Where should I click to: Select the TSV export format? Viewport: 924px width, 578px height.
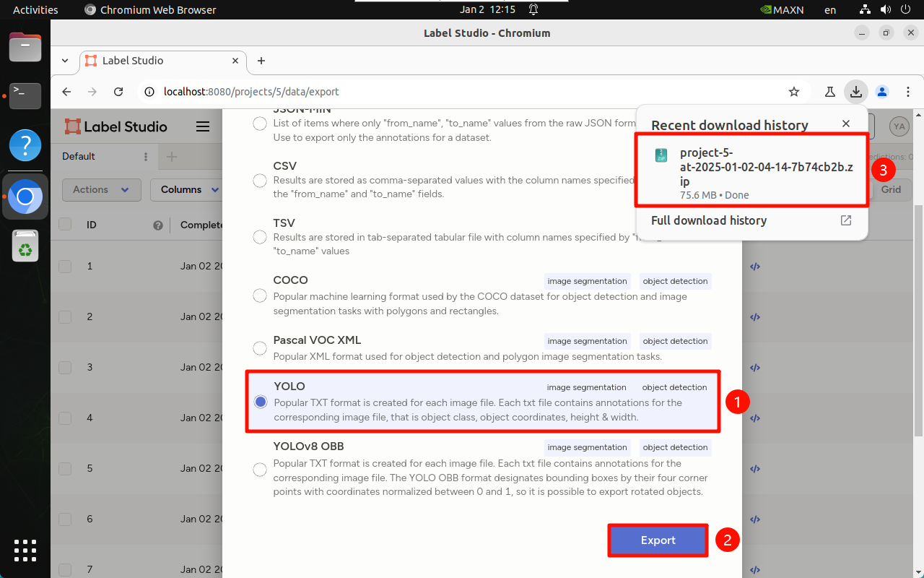(x=260, y=237)
